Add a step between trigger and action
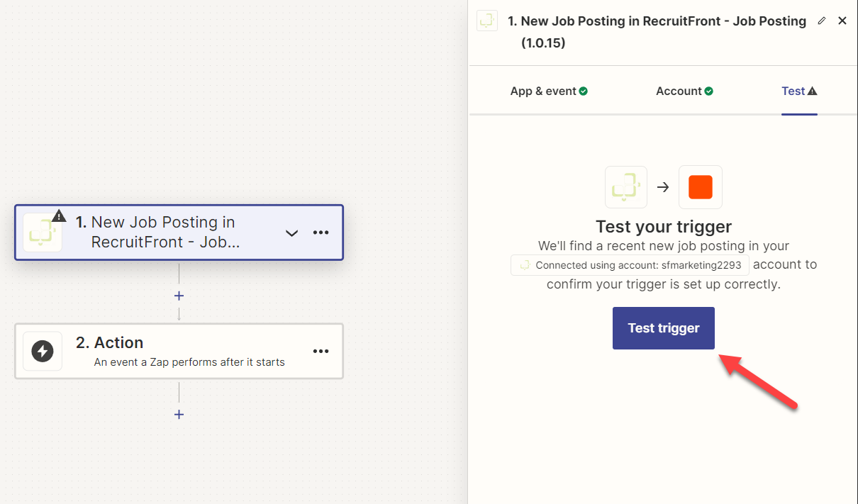Viewport: 858px width, 504px height. click(x=179, y=296)
